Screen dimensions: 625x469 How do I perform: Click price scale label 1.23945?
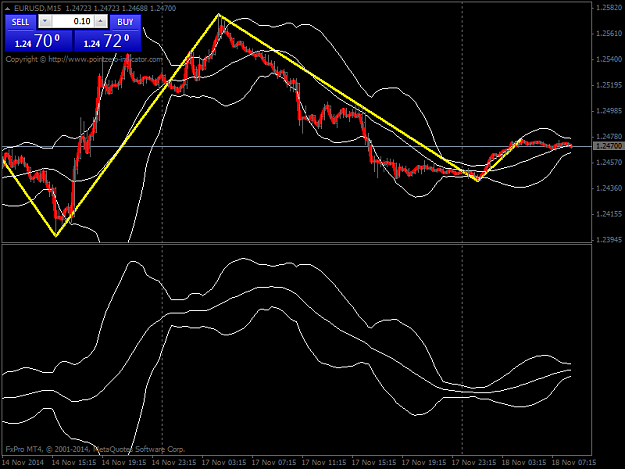click(x=609, y=240)
